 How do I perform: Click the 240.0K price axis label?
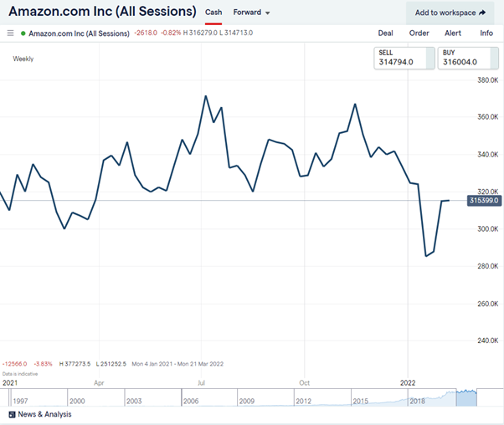click(487, 341)
